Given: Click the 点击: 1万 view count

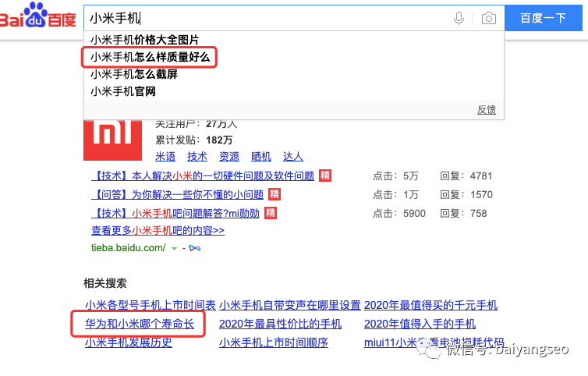Looking at the screenshot, I should coord(395,195).
